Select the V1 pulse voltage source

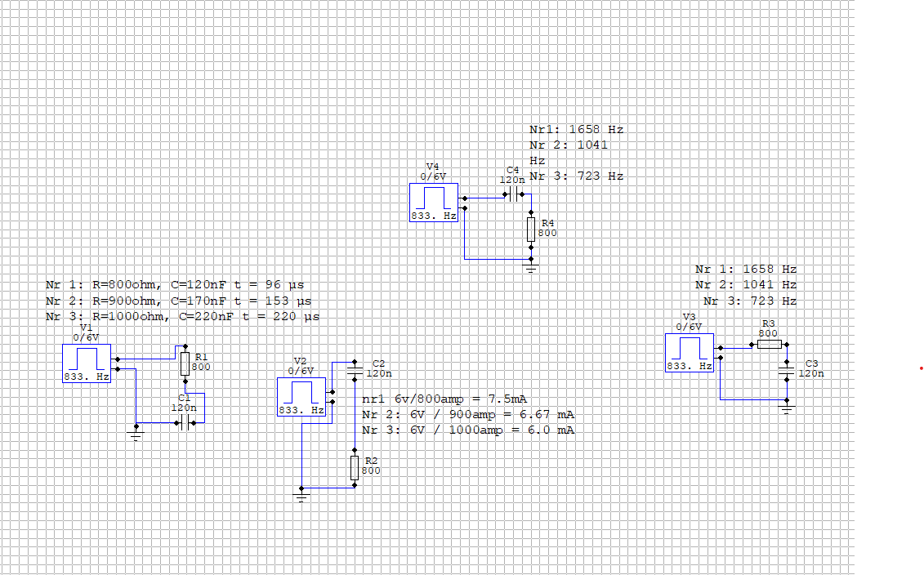point(87,363)
